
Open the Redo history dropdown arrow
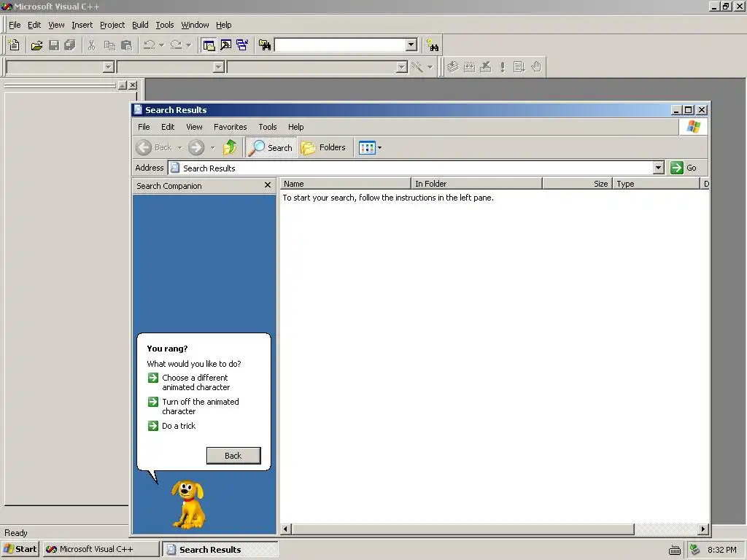[189, 45]
